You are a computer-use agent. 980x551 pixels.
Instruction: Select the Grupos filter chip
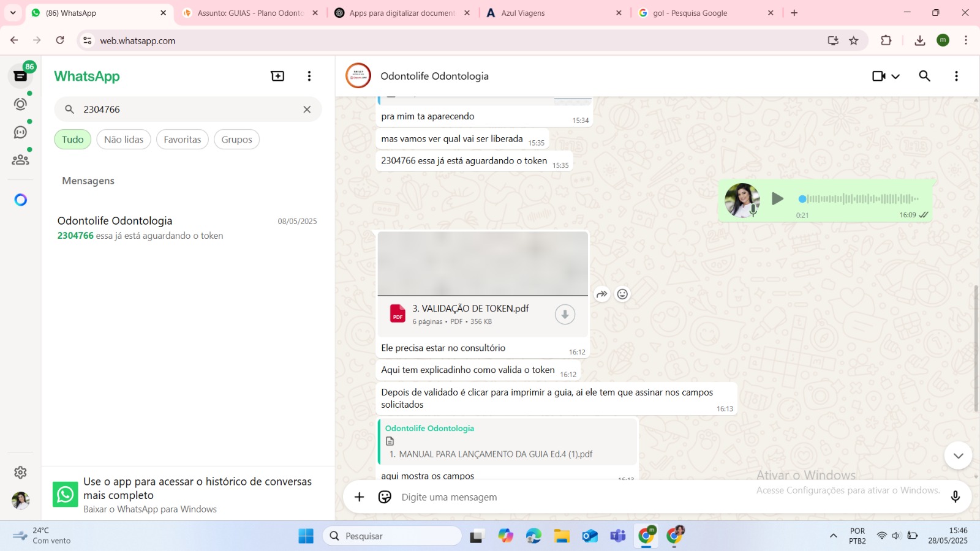click(237, 140)
